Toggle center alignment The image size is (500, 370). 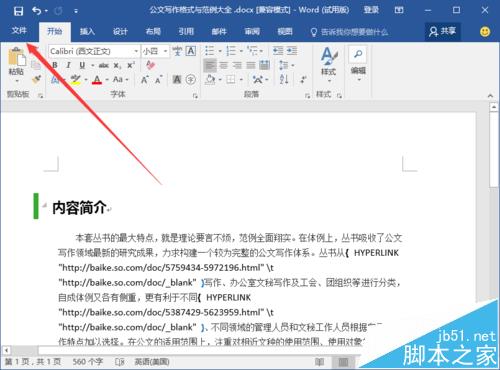224,65
